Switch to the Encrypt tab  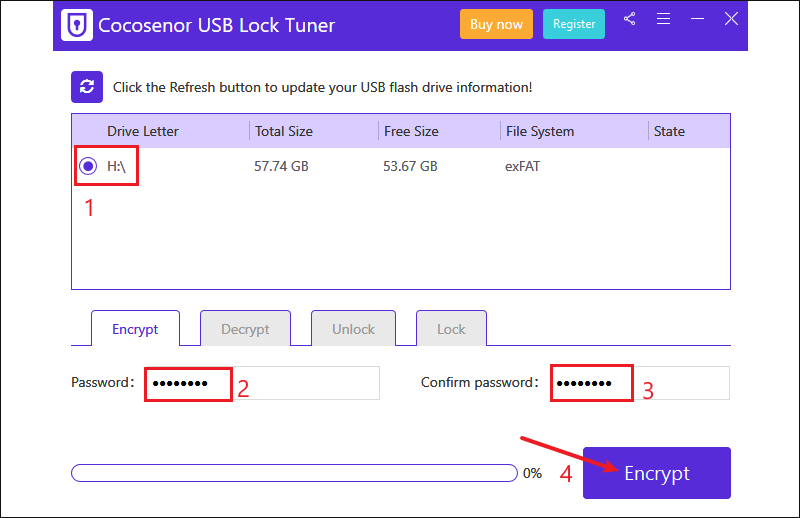135,329
